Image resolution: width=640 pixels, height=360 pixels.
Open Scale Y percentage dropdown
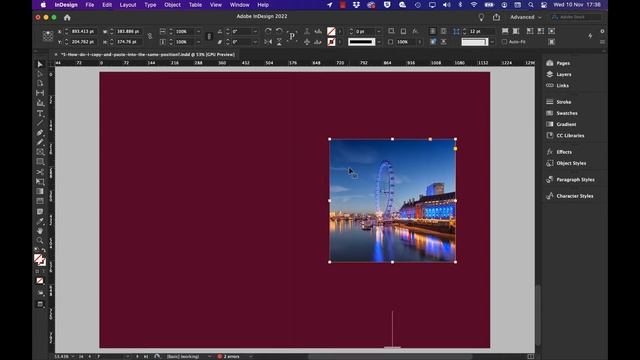coord(198,42)
